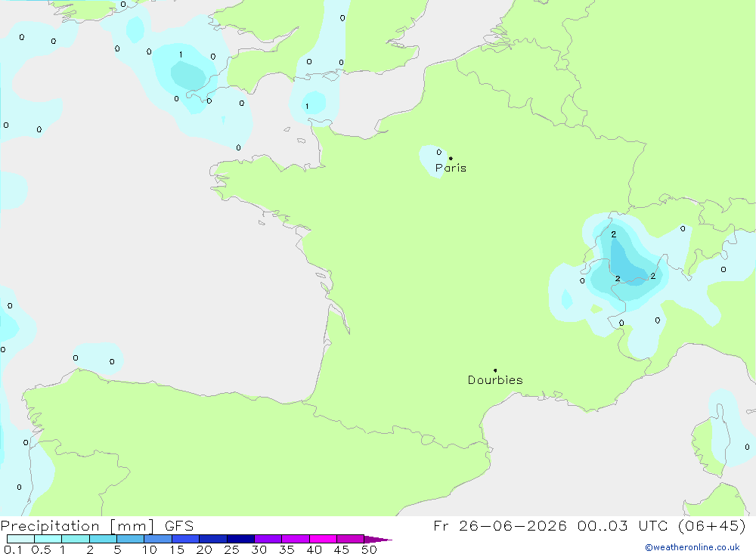Image resolution: width=756 pixels, height=554 pixels.
Task: Select the black dot marking Paris
Action: [x=451, y=158]
